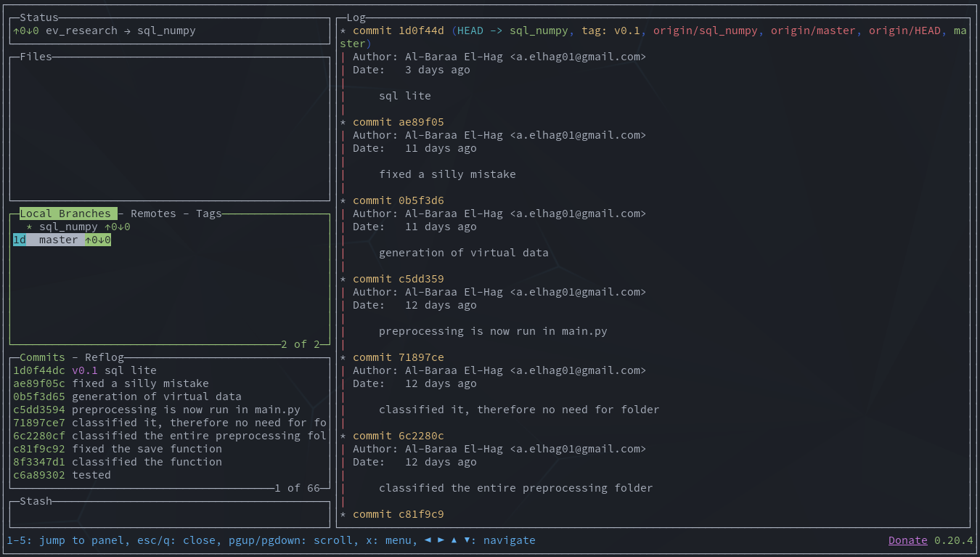
Task: Click 'commit 1d0f44d' in the log
Action: (399, 31)
